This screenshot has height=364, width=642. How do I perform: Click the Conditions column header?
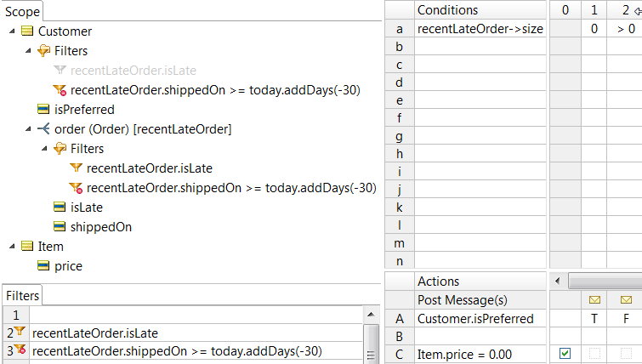[x=480, y=10]
